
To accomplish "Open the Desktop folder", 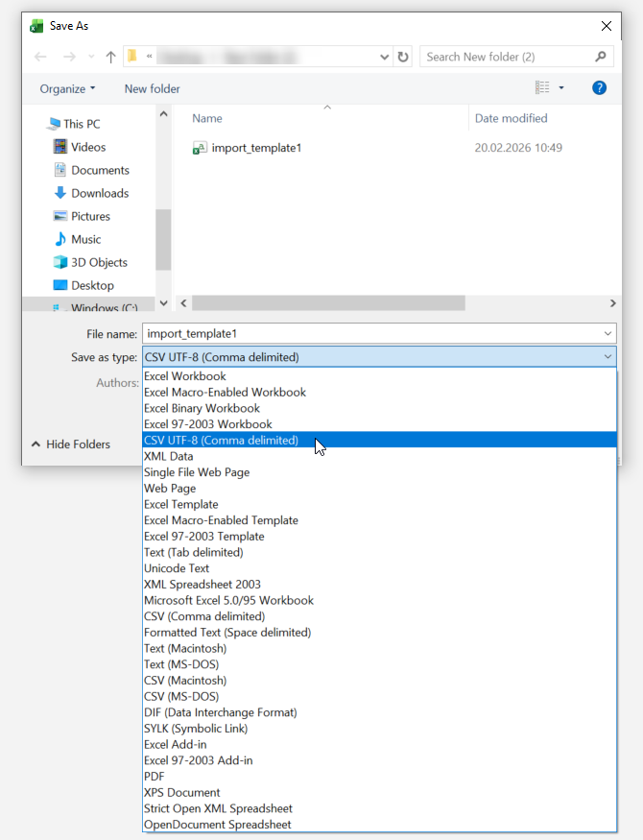I will coord(83,285).
